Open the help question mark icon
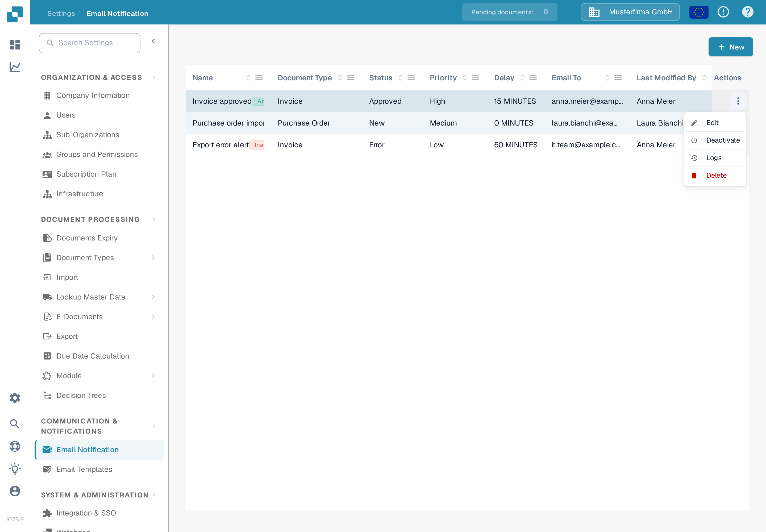This screenshot has height=532, width=766. [x=748, y=12]
